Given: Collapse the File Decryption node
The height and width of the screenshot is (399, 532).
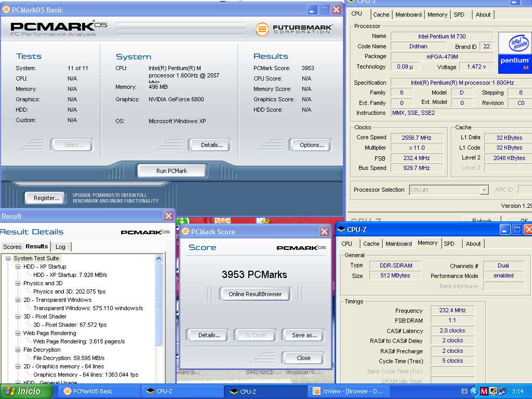Looking at the screenshot, I should pyautogui.click(x=18, y=350).
